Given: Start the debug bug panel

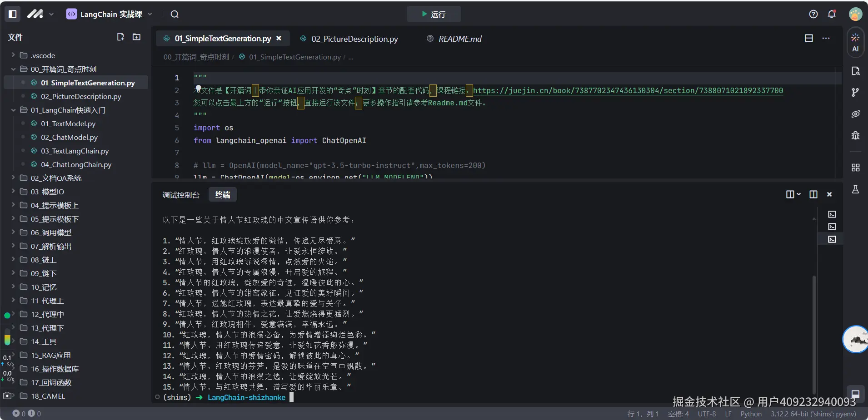Looking at the screenshot, I should tap(856, 135).
